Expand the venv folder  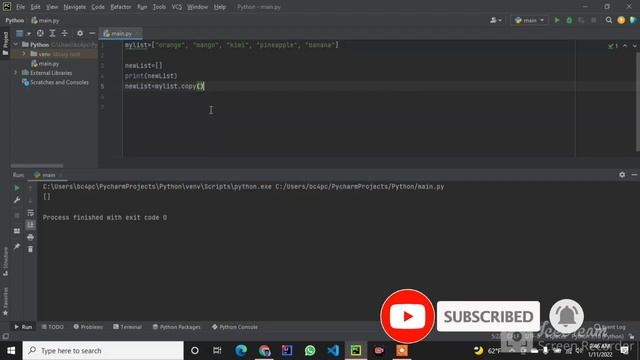click(x=24, y=54)
